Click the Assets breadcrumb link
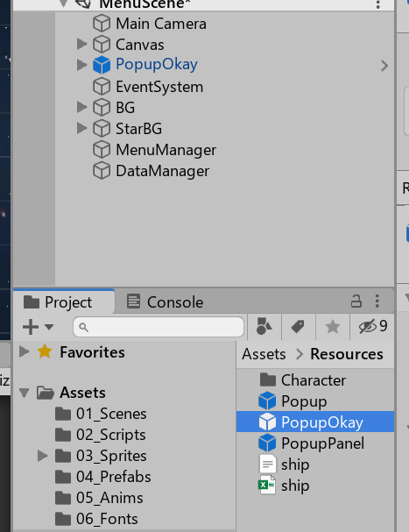The image size is (409, 532). (264, 354)
